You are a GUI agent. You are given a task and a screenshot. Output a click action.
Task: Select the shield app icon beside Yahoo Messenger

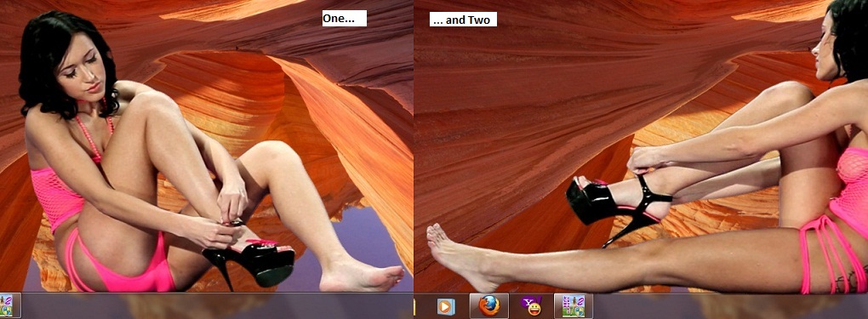[573, 305]
